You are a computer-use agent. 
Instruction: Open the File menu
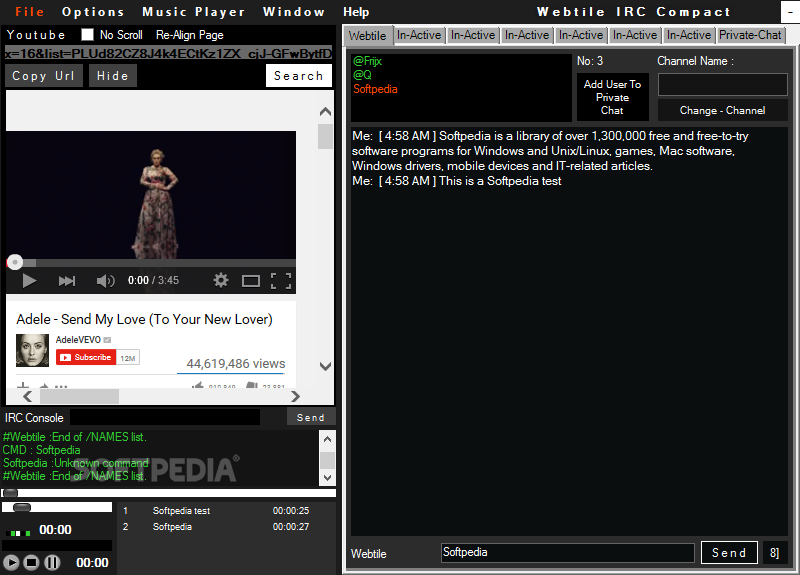(x=30, y=12)
